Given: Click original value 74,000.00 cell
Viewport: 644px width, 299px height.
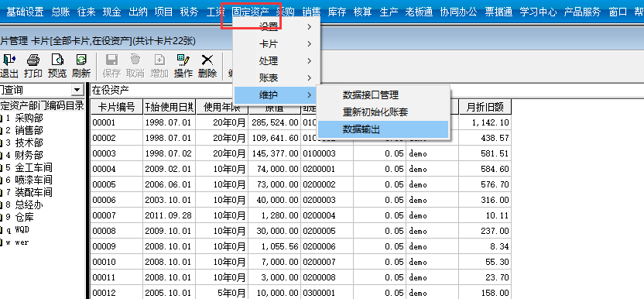Looking at the screenshot, I should (x=274, y=169).
